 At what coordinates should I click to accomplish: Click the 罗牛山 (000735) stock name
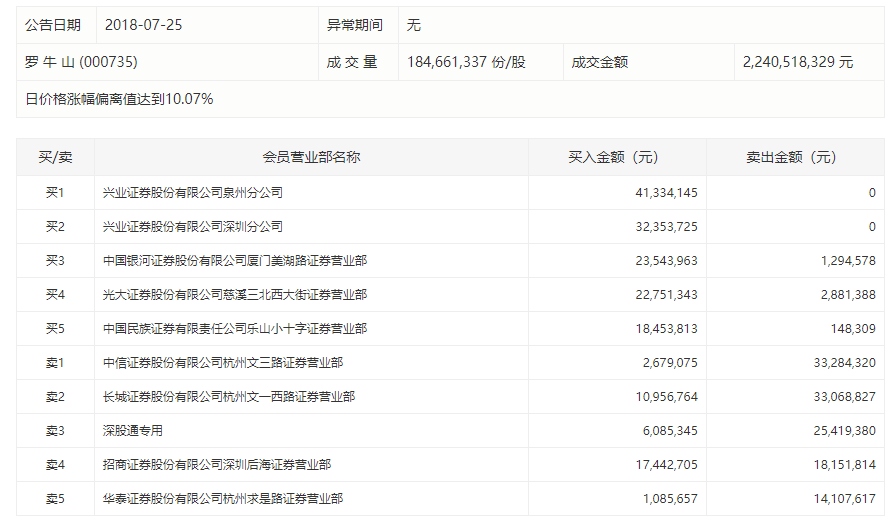pos(81,62)
